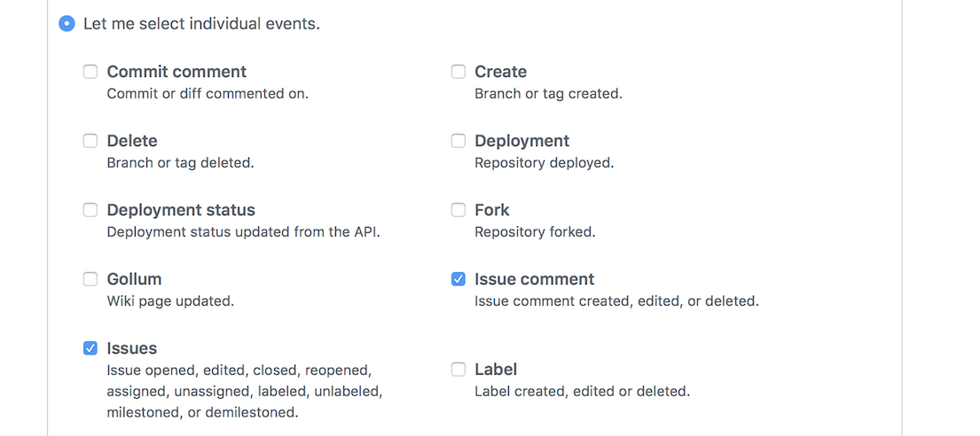Click the 'Repository forked.' description text
The width and height of the screenshot is (980, 436).
click(535, 232)
